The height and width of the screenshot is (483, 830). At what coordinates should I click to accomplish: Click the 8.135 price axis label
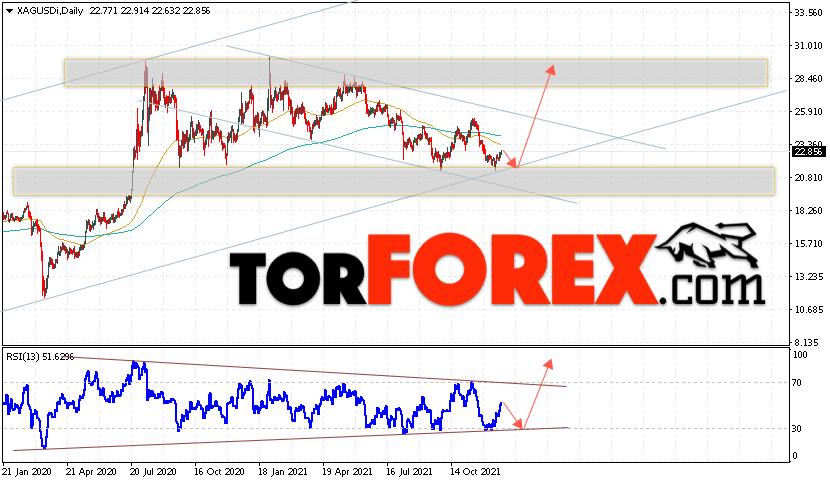point(808,343)
